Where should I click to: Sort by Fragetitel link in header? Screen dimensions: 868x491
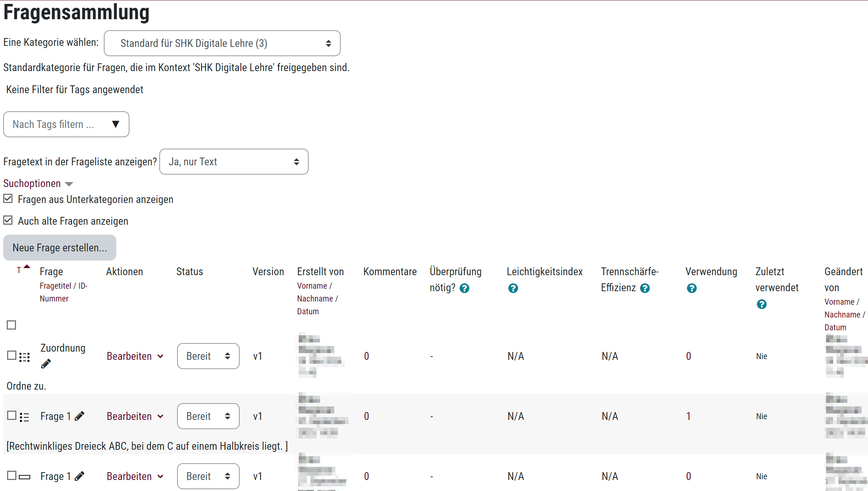click(55, 286)
